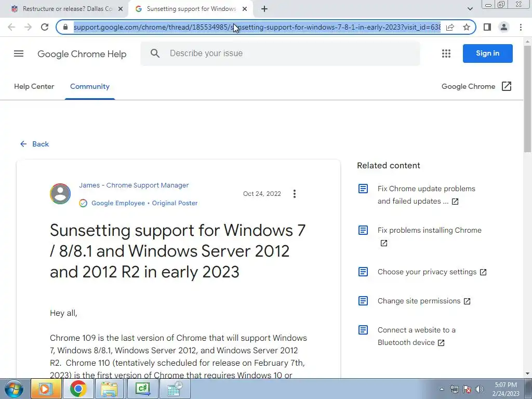Click the page vertical scrollbar thumb
The width and height of the screenshot is (532, 399).
point(528,98)
